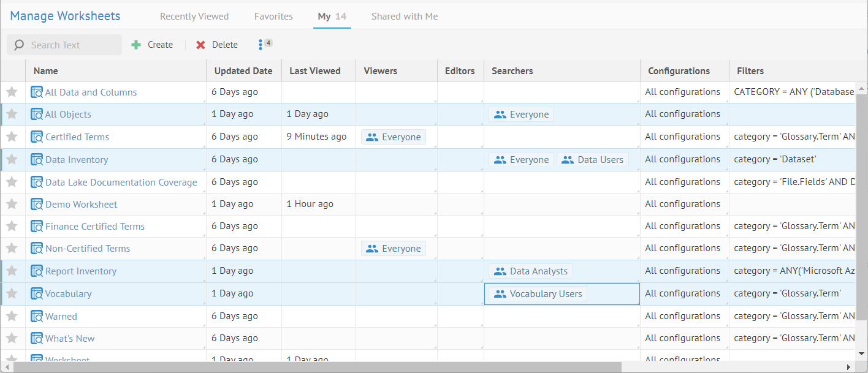Click the worksheet icon beside Vocabulary

(37, 294)
